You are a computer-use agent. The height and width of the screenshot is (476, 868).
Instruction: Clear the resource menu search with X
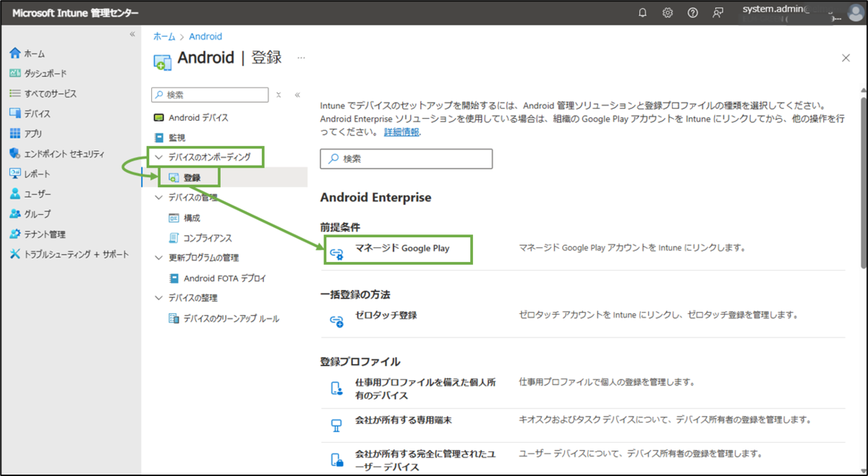(278, 95)
